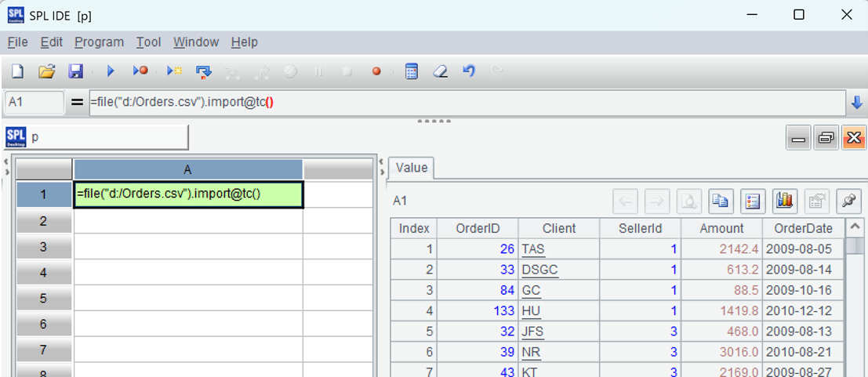Undo the last action in toolbar
The image size is (868, 377).
click(x=469, y=71)
